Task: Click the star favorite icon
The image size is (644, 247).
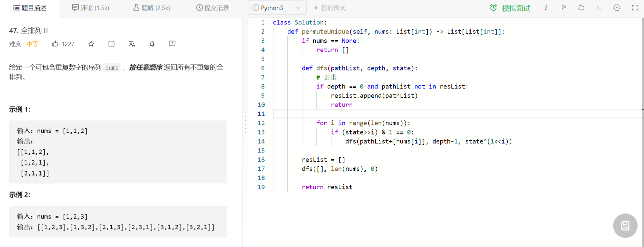Action: point(91,44)
